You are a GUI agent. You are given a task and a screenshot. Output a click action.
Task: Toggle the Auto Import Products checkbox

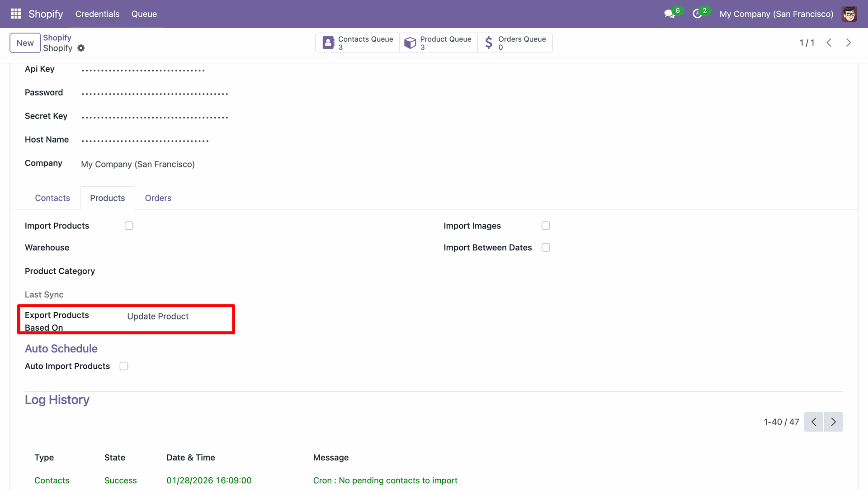pyautogui.click(x=124, y=366)
